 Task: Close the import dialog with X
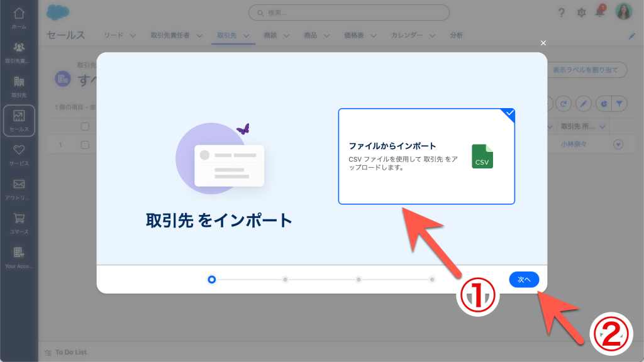tap(543, 43)
